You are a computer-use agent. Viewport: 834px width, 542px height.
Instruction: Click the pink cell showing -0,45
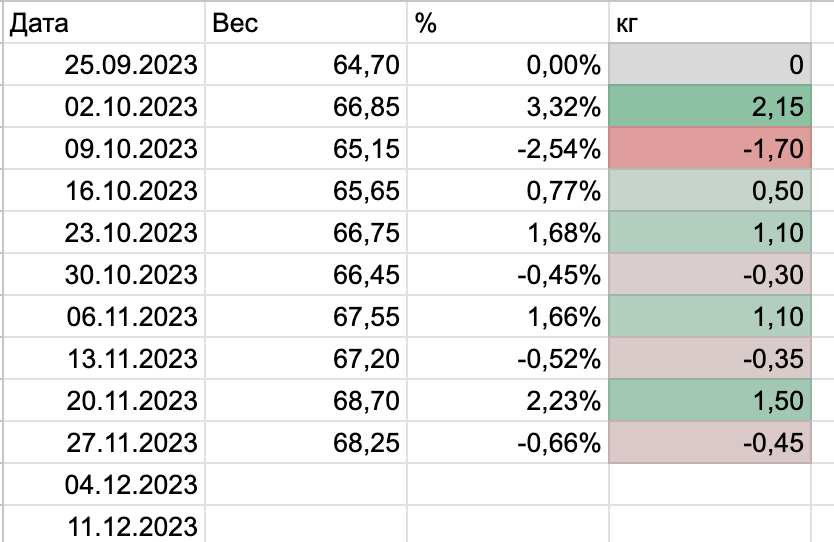(x=710, y=444)
